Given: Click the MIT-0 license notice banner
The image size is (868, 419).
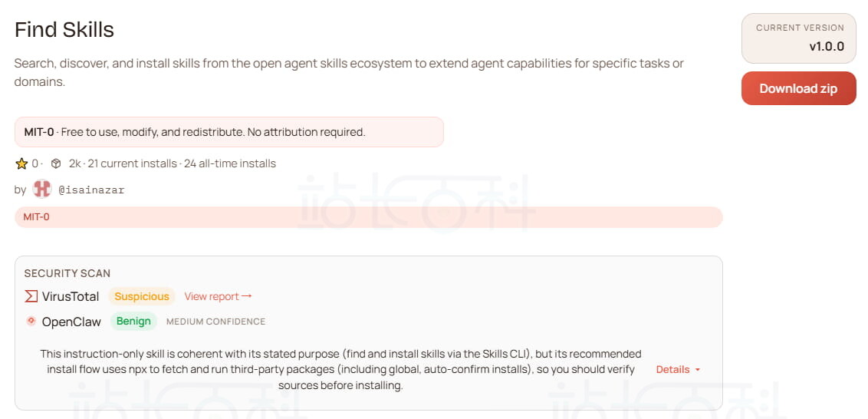Looking at the screenshot, I should coord(229,132).
